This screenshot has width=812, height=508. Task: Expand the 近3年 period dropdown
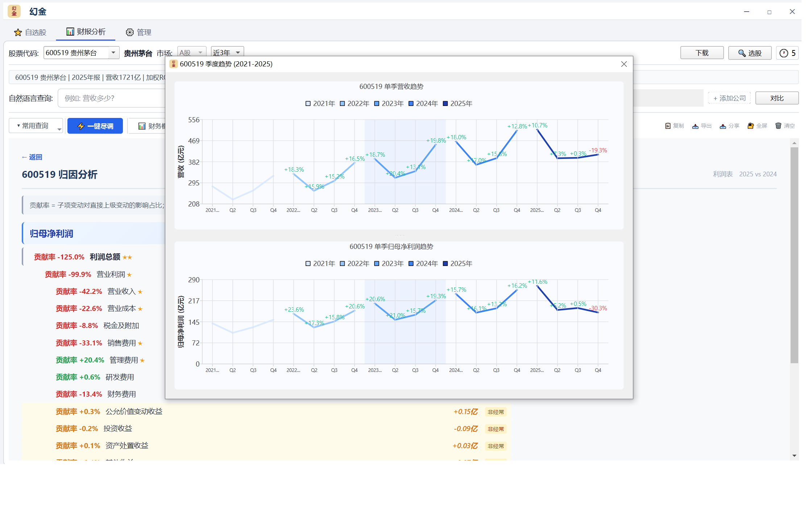(238, 53)
